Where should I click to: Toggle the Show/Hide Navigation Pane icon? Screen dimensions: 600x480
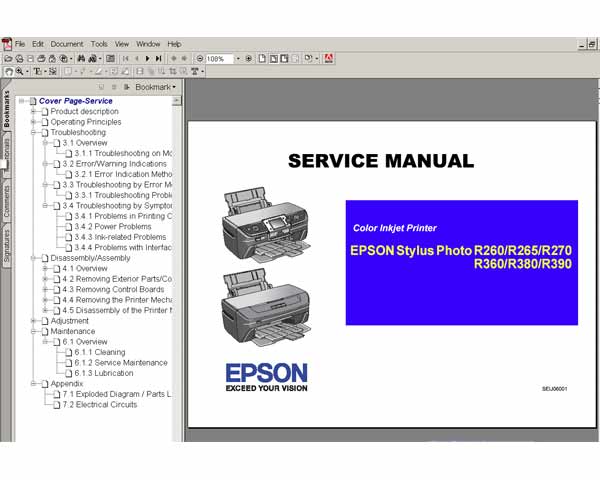[110, 59]
